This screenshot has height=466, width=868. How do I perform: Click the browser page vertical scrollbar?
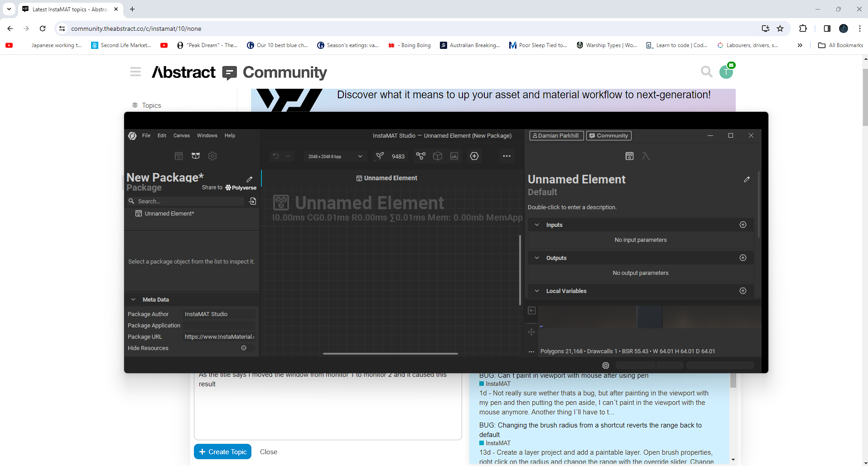coord(865,97)
